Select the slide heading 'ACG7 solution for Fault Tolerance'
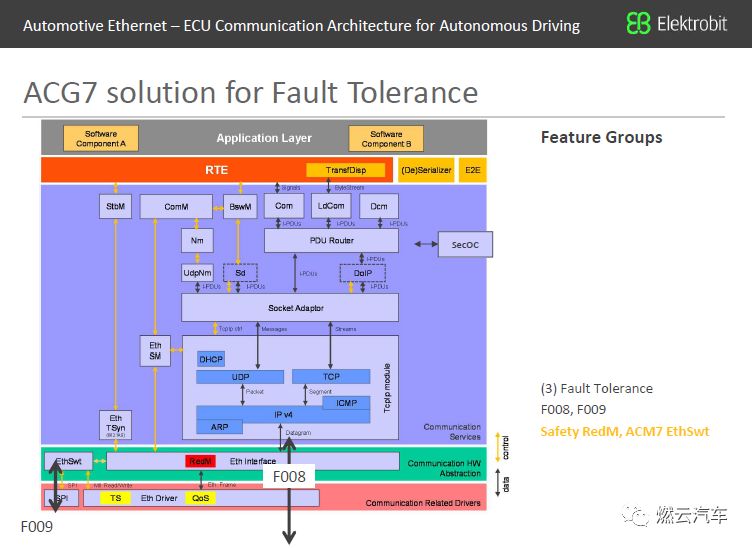This screenshot has height=548, width=752. point(251,92)
